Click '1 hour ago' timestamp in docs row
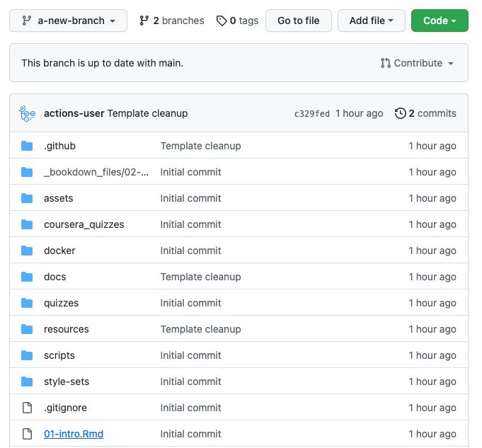Viewport: 482px width, 448px height. point(432,277)
